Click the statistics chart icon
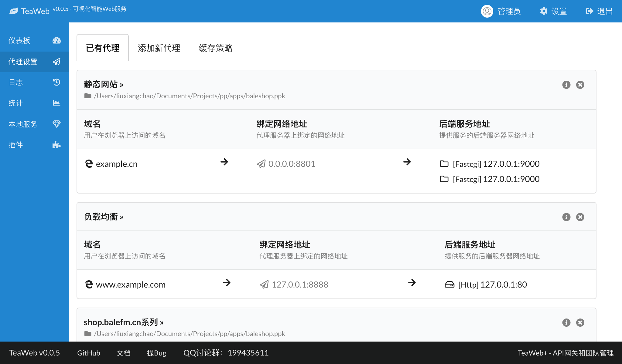 pyautogui.click(x=56, y=103)
